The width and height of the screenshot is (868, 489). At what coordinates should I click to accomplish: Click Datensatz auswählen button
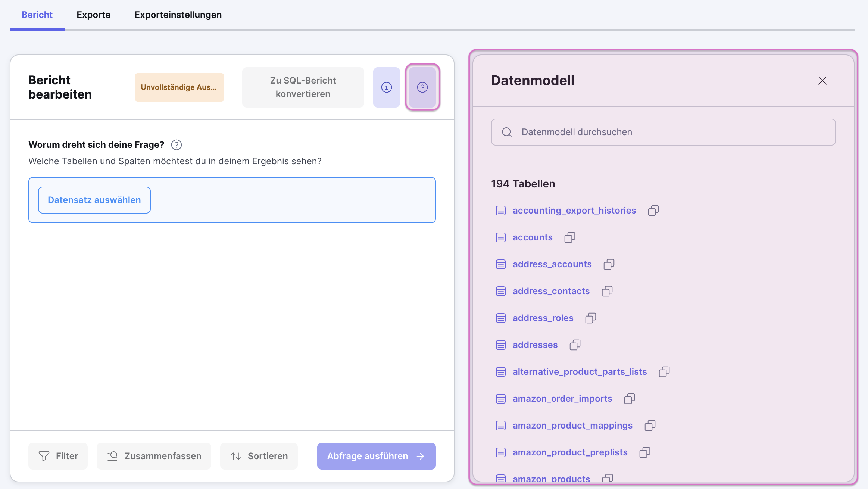94,200
